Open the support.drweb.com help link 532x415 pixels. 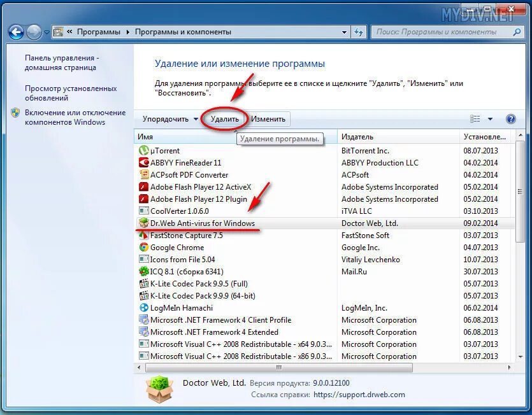point(359,395)
